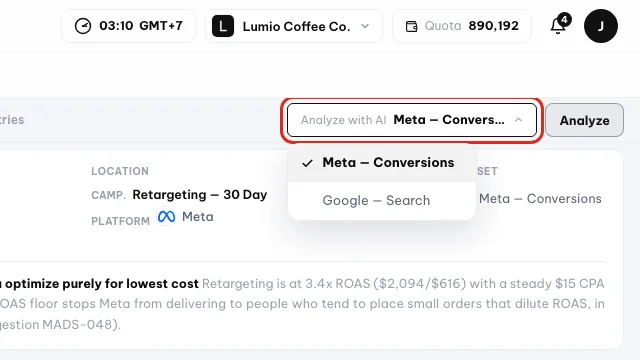Click the Meta infinity logo icon

pyautogui.click(x=167, y=216)
